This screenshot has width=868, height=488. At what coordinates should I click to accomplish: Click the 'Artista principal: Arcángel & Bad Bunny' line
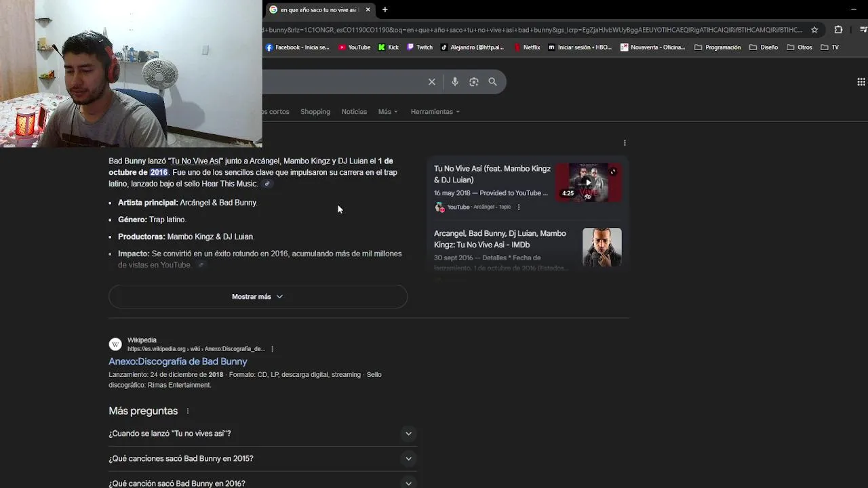[x=188, y=203]
